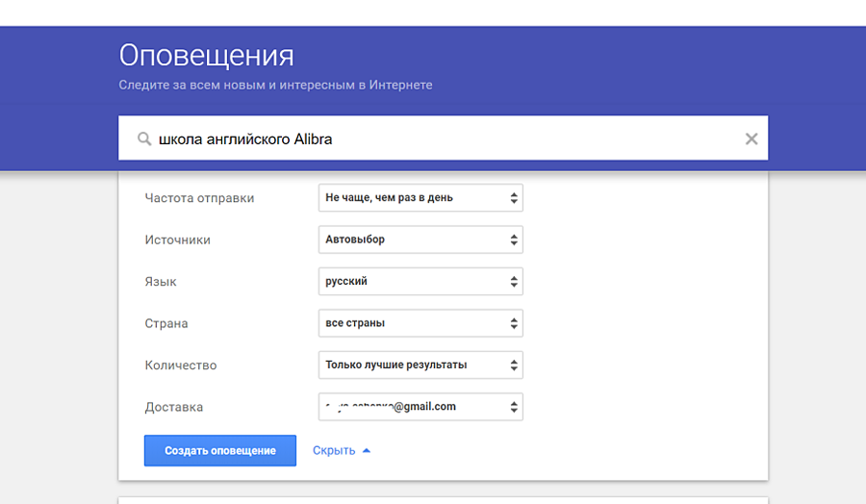Viewport: 866px width, 504px height.
Task: Click arrows icon on the Язык field
Action: (x=514, y=282)
